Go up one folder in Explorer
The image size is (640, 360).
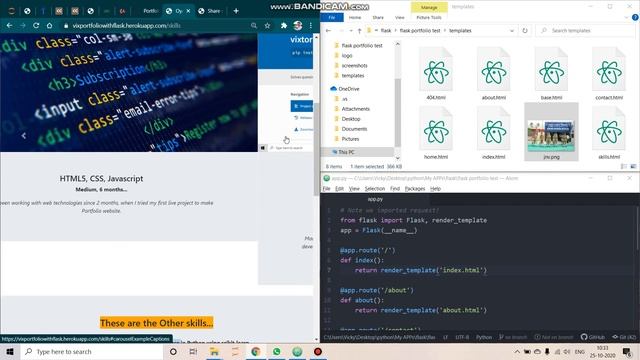pyautogui.click(x=359, y=31)
